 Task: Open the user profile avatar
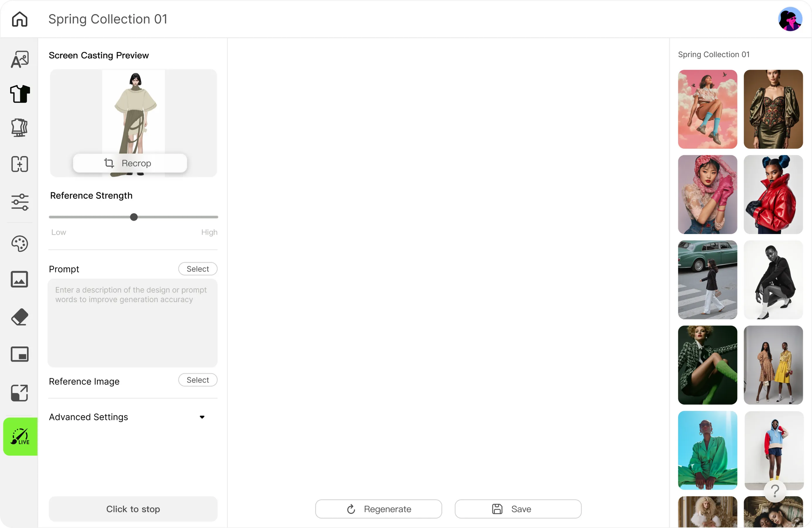coord(790,19)
